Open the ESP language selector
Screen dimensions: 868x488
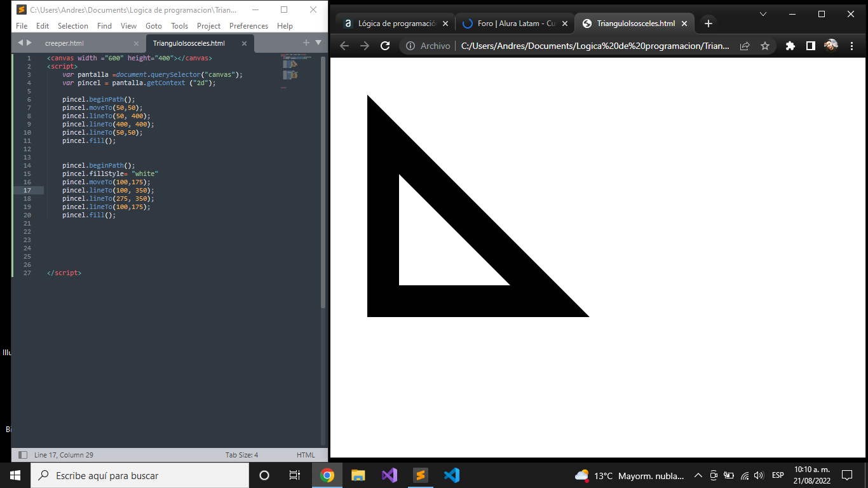[778, 475]
